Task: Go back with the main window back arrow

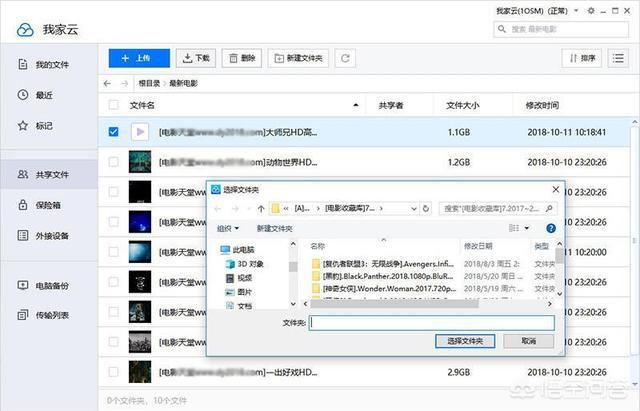Action: [107, 83]
